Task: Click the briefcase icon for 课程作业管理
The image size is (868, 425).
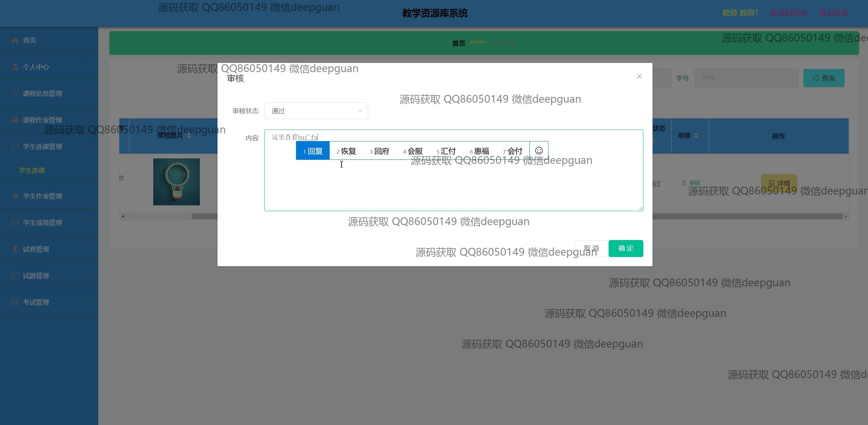Action: pyautogui.click(x=15, y=119)
